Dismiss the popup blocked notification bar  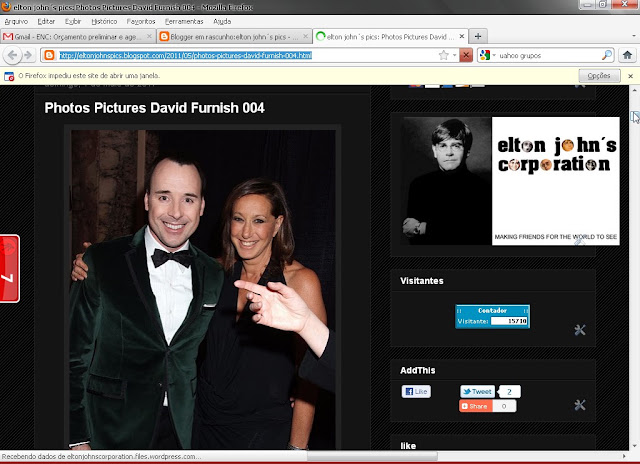click(630, 76)
